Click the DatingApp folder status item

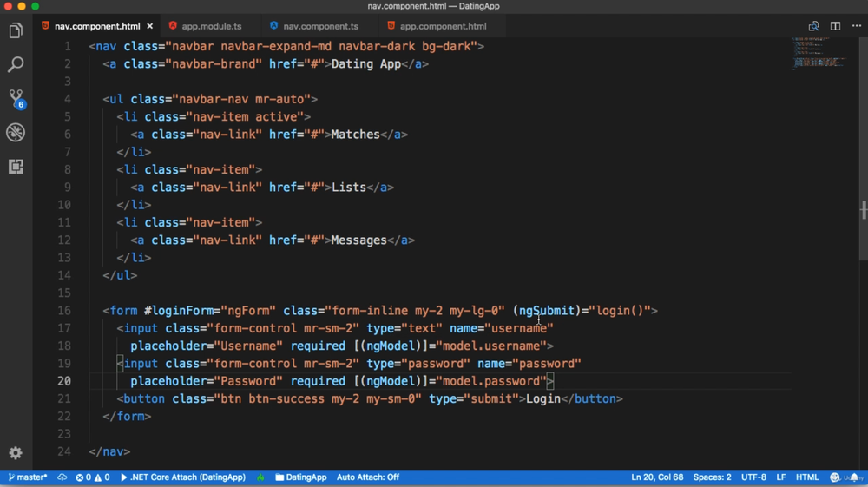301,477
